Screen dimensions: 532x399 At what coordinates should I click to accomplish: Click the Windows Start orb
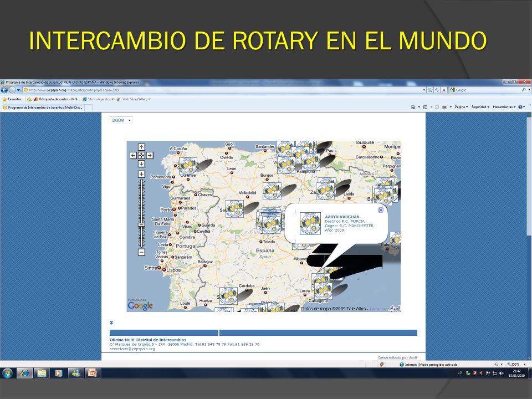click(x=7, y=373)
